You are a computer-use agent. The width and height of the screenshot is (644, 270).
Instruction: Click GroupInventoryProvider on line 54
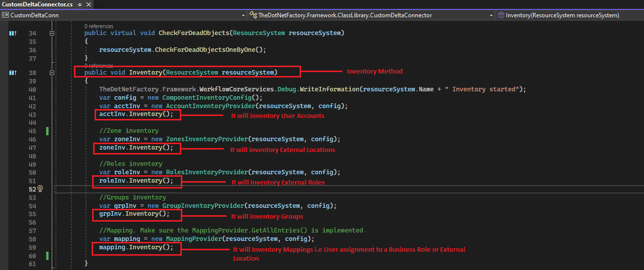click(x=203, y=206)
